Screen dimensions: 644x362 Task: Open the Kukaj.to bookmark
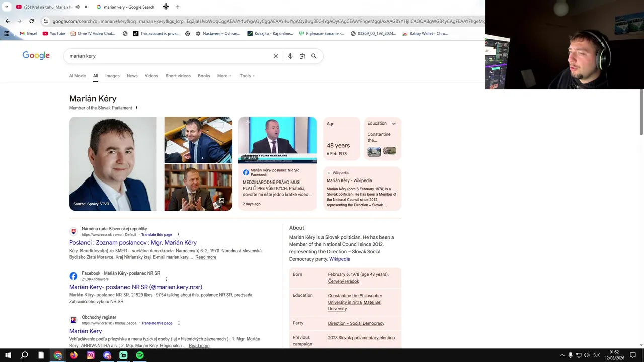(x=270, y=34)
